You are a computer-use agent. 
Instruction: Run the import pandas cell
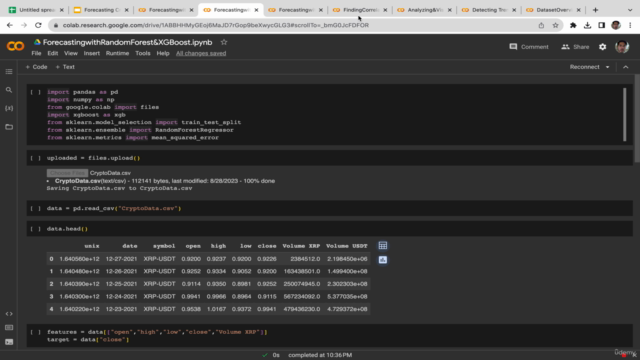click(36, 92)
